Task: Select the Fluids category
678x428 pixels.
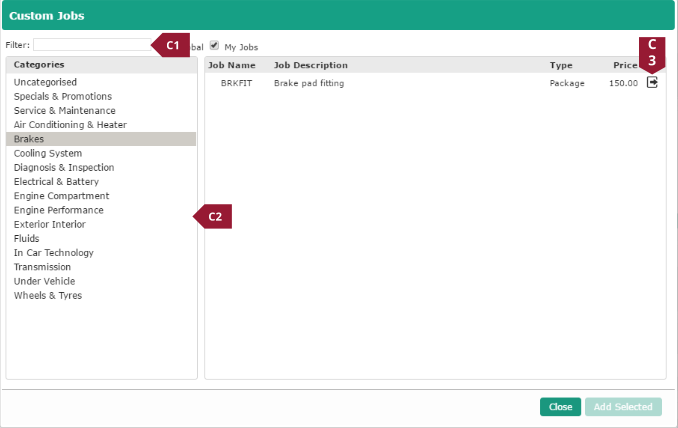Action: click(x=27, y=239)
